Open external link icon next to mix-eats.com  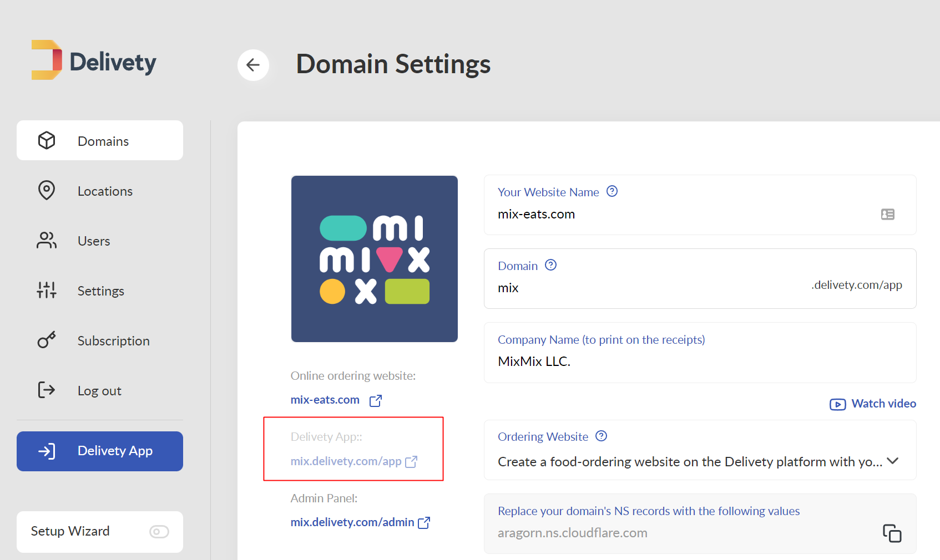pos(376,400)
